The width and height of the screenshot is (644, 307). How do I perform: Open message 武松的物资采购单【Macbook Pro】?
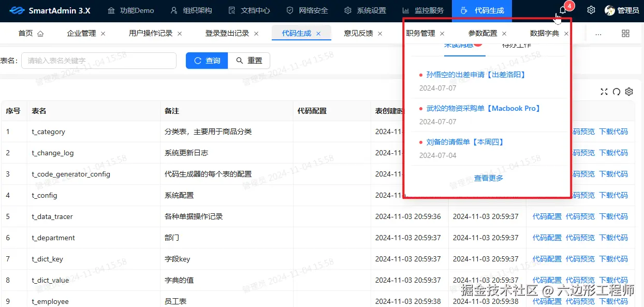[484, 108]
